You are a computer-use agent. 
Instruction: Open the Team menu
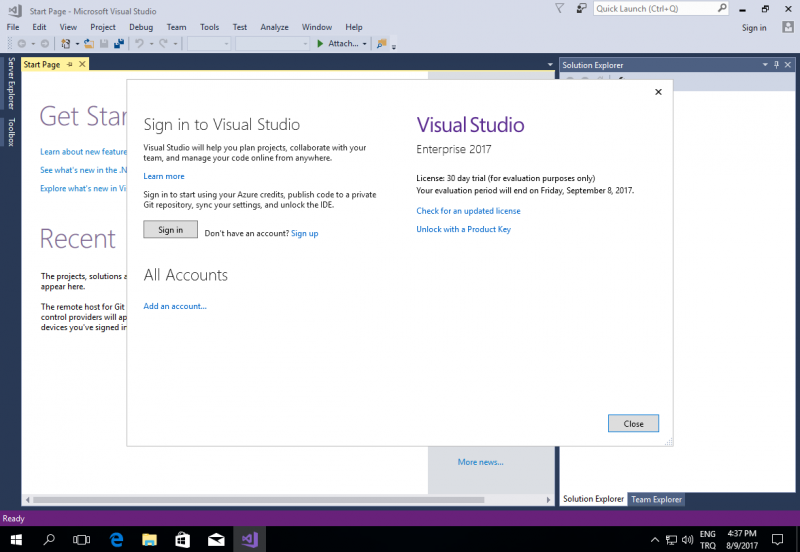pos(176,27)
